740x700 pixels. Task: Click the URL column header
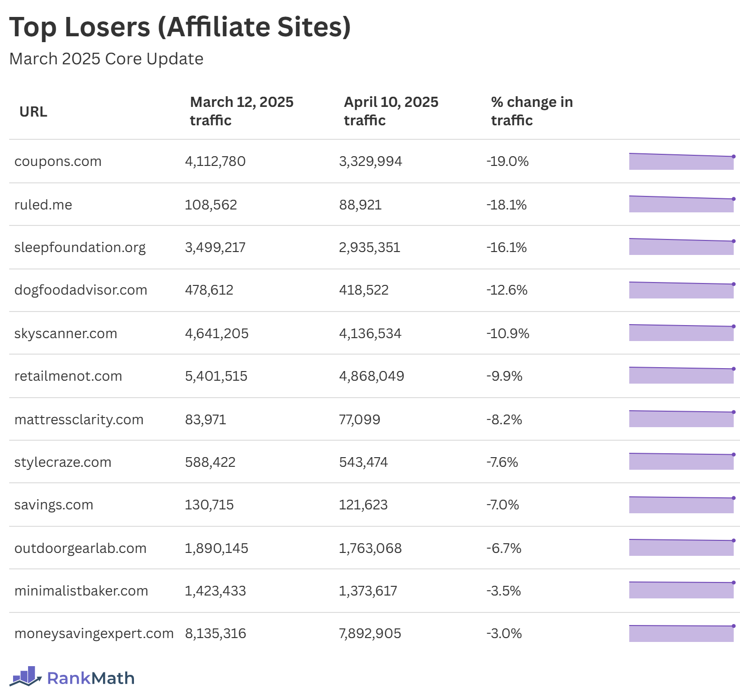[x=33, y=112]
